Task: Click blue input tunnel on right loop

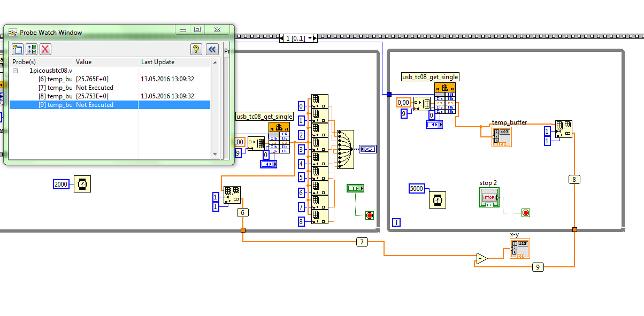Action: [389, 94]
